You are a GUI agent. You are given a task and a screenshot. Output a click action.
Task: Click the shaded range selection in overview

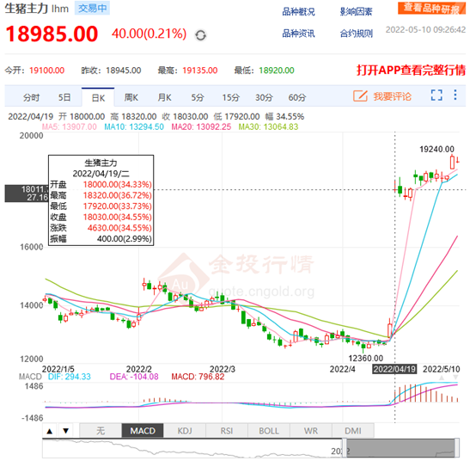(x=400, y=448)
